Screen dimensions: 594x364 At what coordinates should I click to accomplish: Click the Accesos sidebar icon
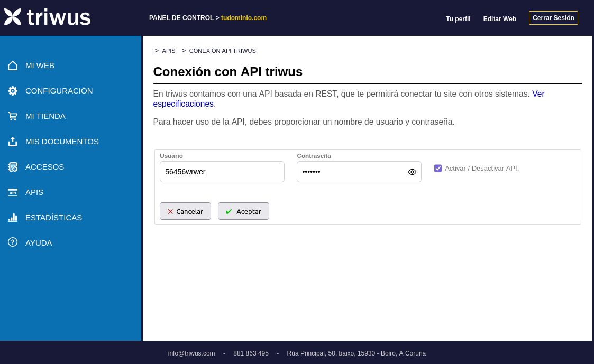pos(13,167)
